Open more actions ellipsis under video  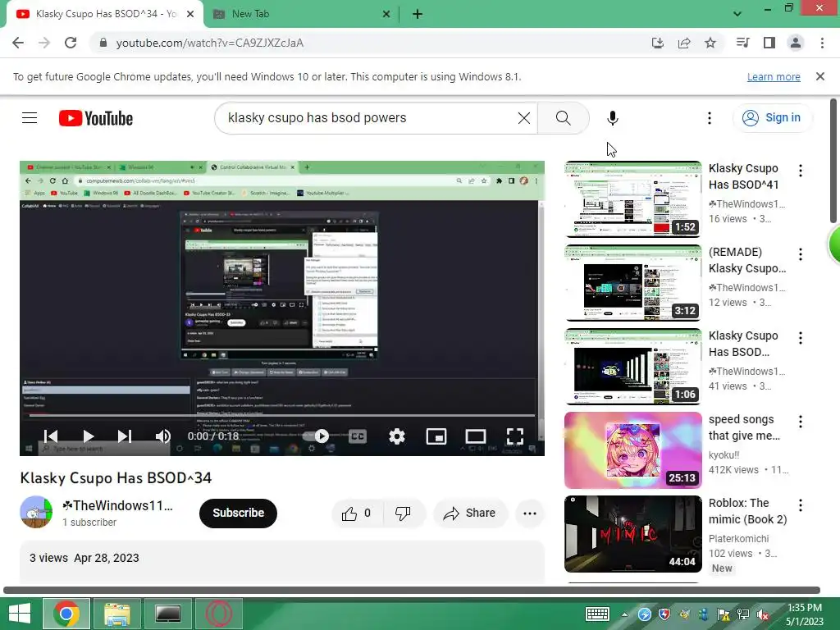[x=530, y=514]
